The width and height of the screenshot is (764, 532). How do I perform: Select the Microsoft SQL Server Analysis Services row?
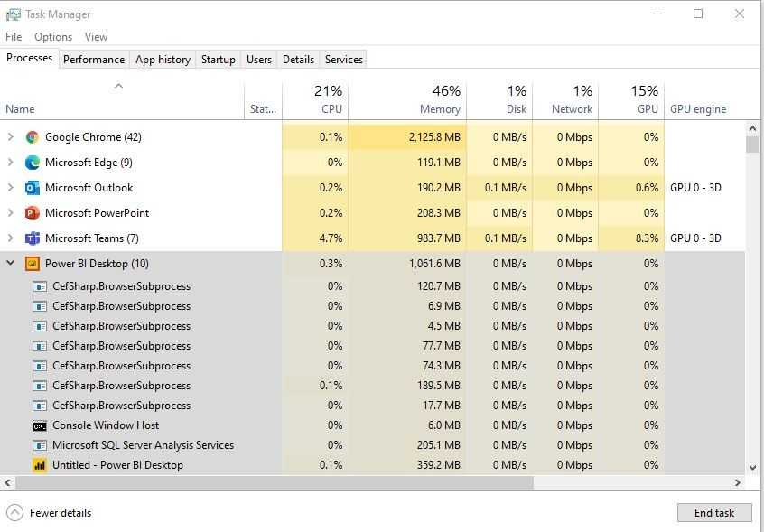(x=373, y=445)
